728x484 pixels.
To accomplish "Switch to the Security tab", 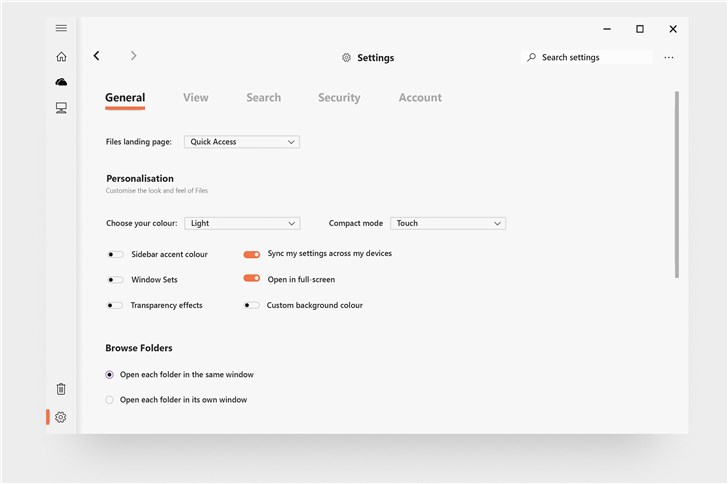I will (x=339, y=98).
